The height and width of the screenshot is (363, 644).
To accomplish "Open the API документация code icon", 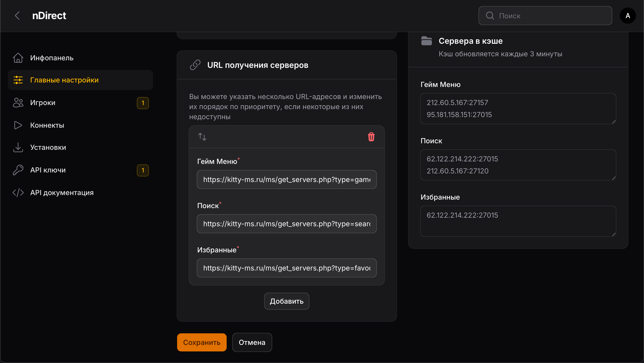I will pos(18,192).
